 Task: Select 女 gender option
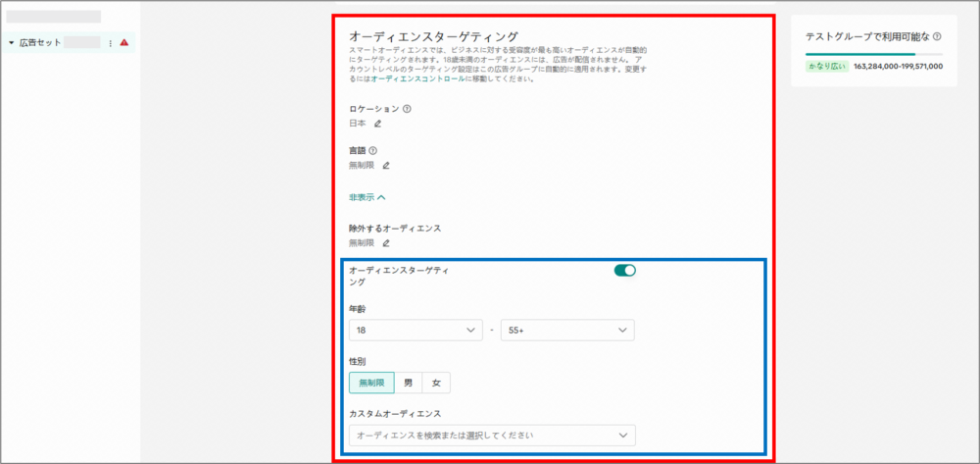click(x=437, y=383)
